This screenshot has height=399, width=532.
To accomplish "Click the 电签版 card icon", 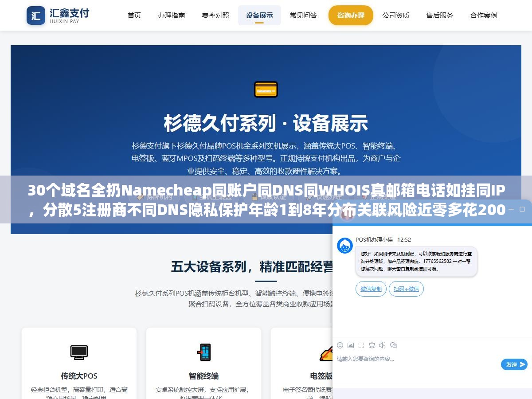I will [326, 353].
